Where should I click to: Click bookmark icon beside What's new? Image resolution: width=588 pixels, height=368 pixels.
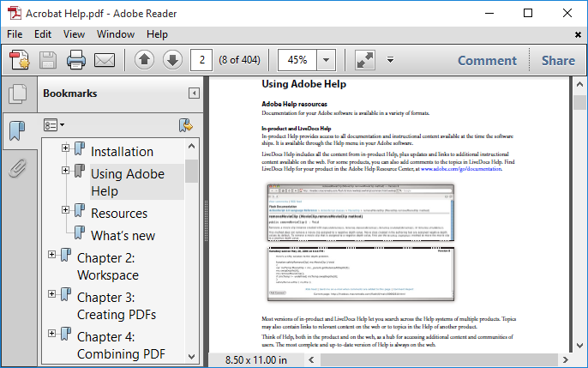(79, 232)
